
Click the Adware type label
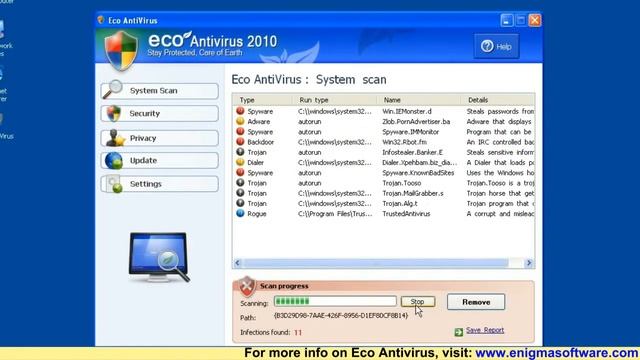[258, 122]
